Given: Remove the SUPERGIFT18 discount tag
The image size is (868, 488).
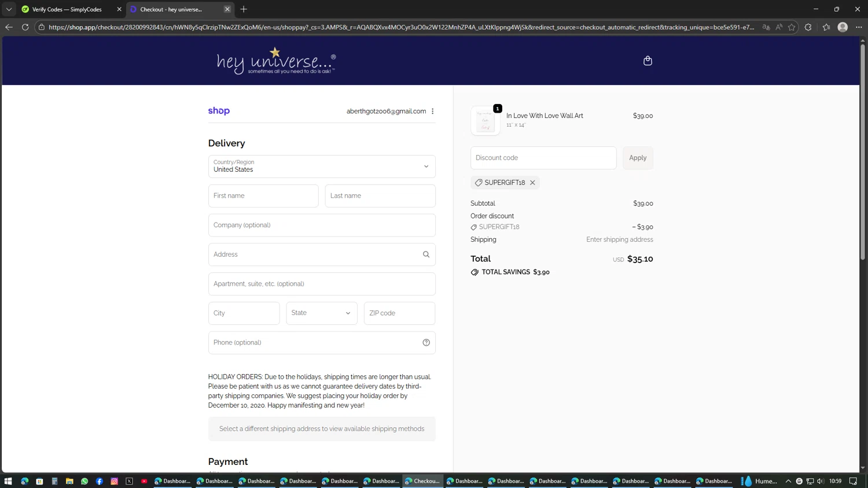Looking at the screenshot, I should pos(532,183).
